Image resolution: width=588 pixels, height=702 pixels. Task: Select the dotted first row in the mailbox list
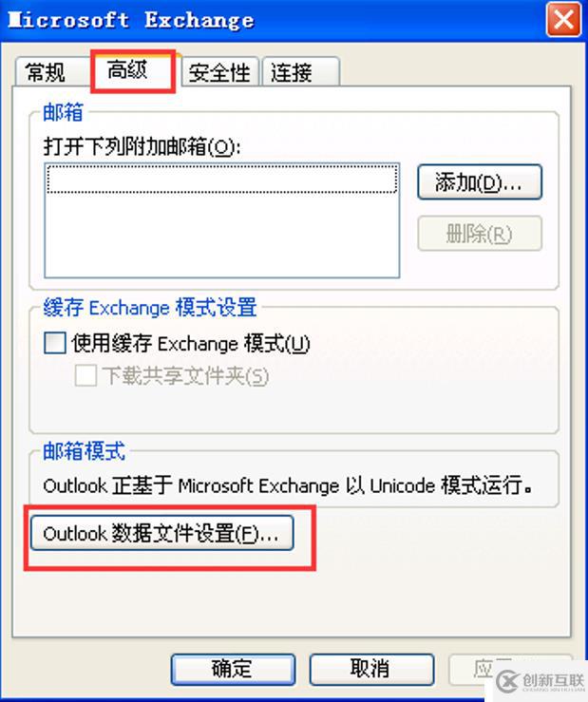pyautogui.click(x=222, y=180)
